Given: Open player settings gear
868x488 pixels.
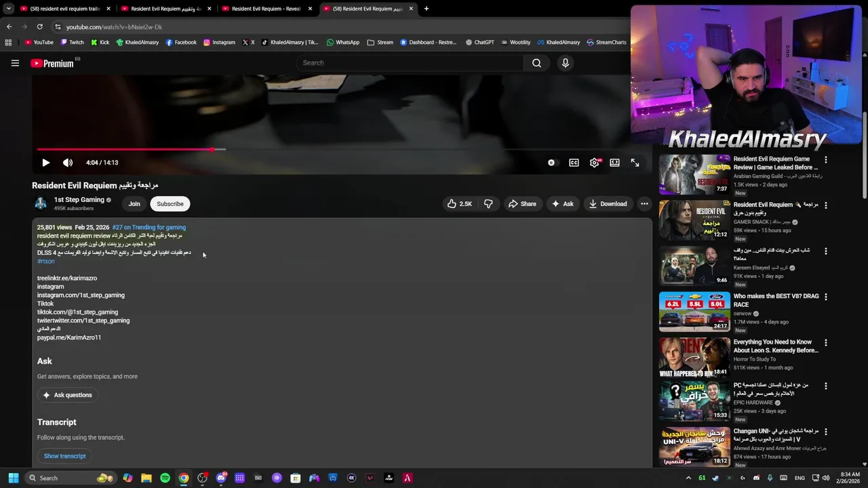Looking at the screenshot, I should tap(594, 163).
